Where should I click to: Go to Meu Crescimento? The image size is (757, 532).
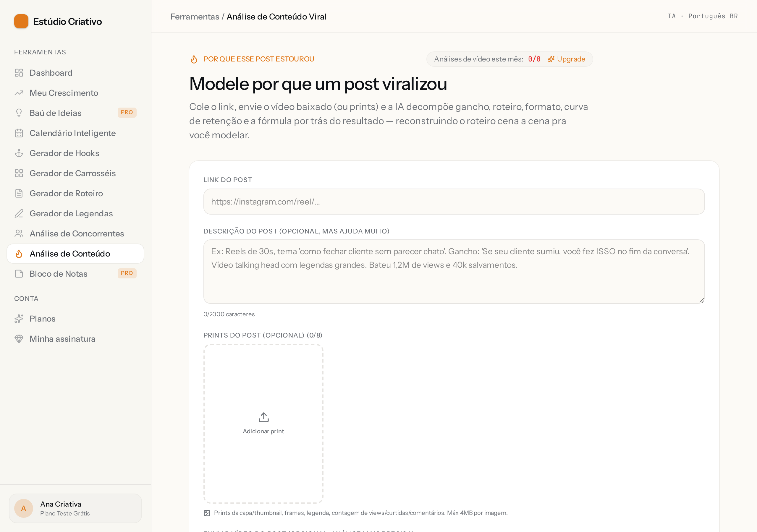[x=75, y=93]
